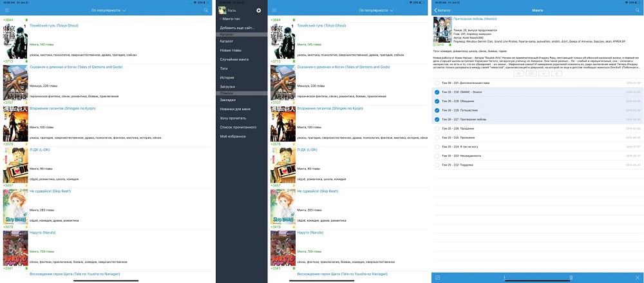Open Shingeki no Kyojin title in left catalog
Image resolution: width=644 pixels, height=283 pixels.
click(62, 108)
